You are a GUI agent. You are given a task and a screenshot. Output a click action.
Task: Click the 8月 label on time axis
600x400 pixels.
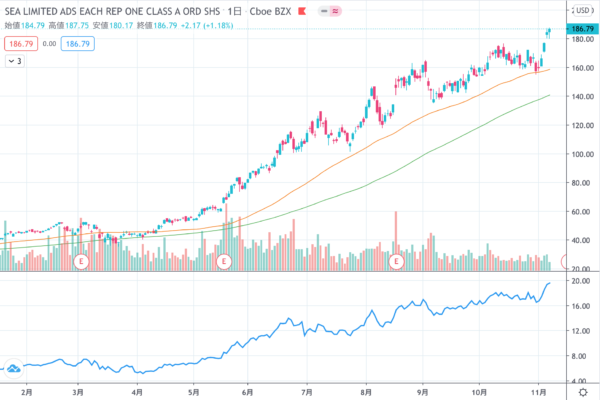tap(366, 392)
